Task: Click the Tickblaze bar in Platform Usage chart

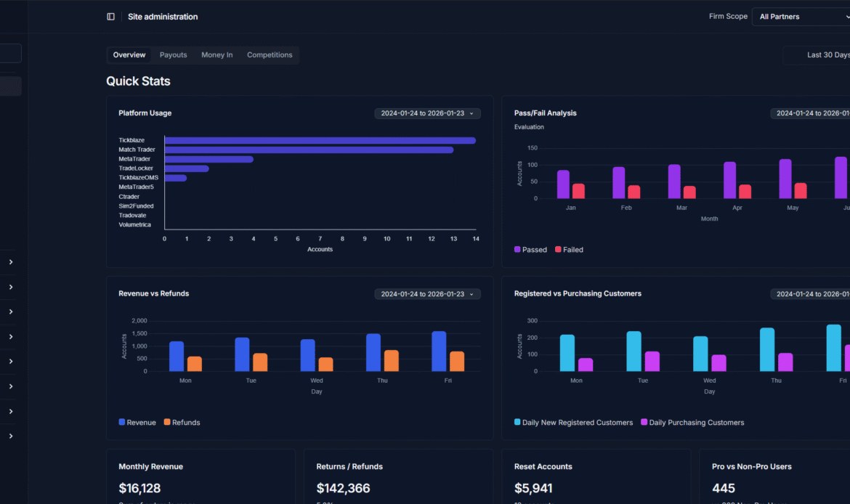Action: pos(320,141)
